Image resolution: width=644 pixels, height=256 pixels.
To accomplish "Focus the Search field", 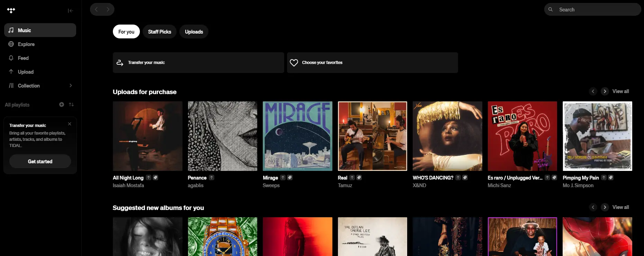I will 593,9.
